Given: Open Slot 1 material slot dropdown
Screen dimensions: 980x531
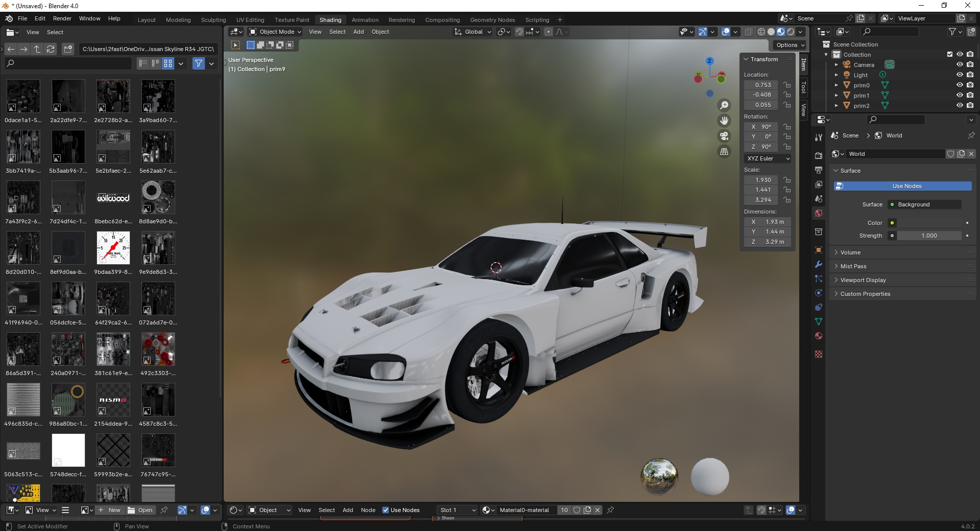Looking at the screenshot, I should pyautogui.click(x=457, y=510).
